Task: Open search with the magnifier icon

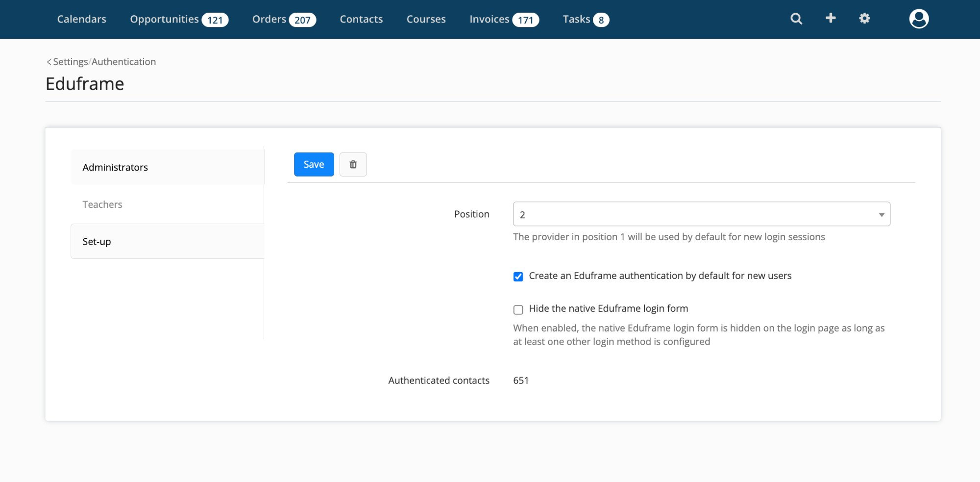Action: click(796, 19)
